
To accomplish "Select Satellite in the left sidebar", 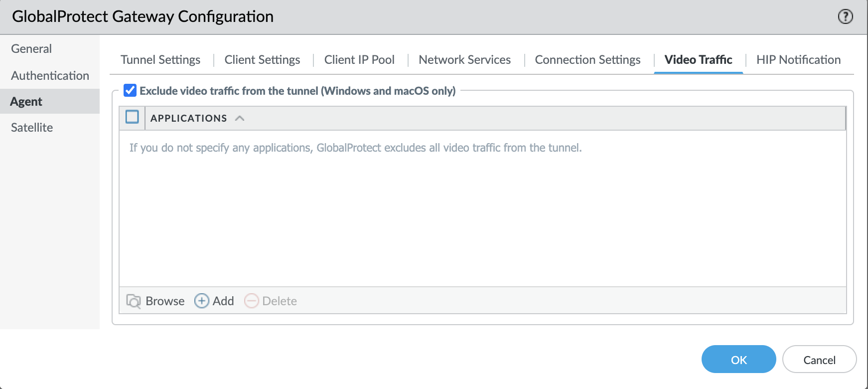I will click(x=32, y=128).
